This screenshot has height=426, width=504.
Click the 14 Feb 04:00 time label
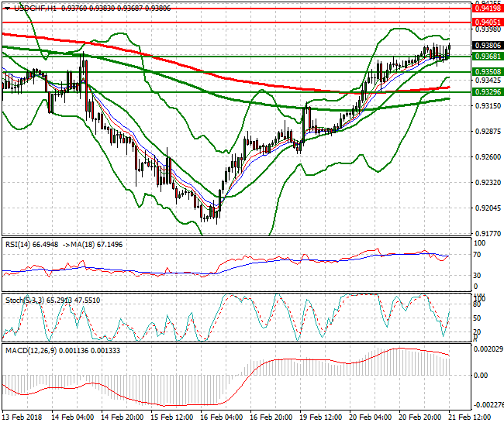point(73,417)
